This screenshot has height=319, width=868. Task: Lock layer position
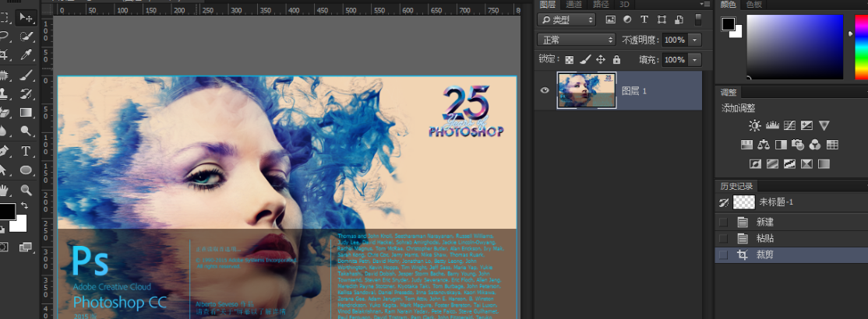tap(601, 59)
